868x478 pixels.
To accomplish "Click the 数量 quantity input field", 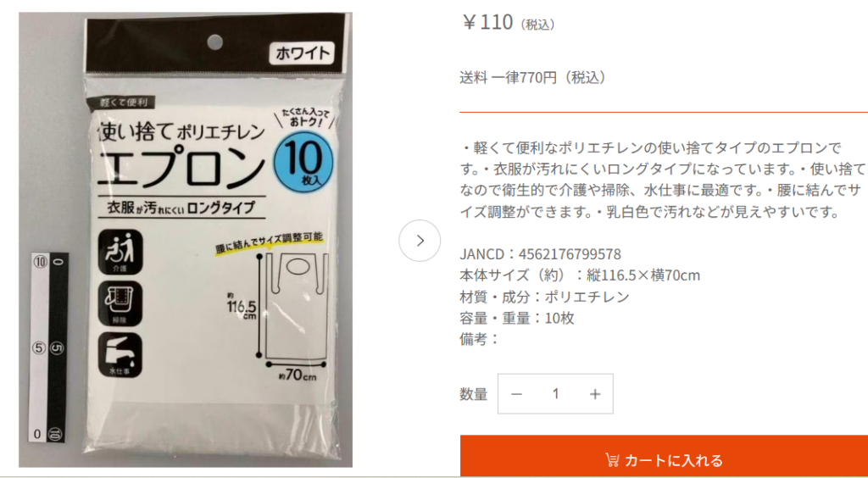I will tap(555, 394).
